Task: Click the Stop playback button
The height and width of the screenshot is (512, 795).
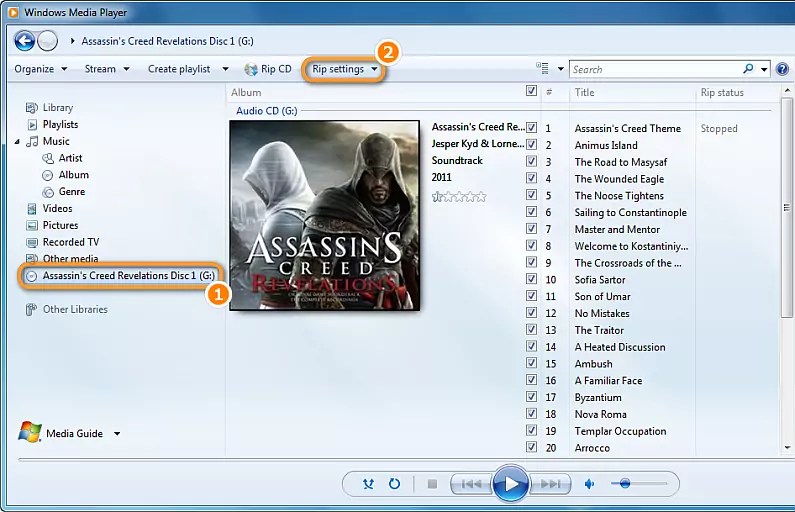Action: (x=432, y=484)
